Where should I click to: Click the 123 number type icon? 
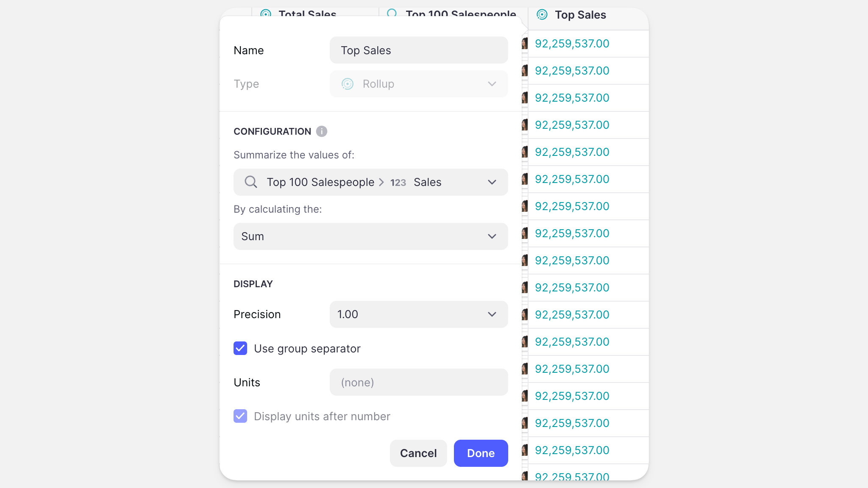coord(398,183)
